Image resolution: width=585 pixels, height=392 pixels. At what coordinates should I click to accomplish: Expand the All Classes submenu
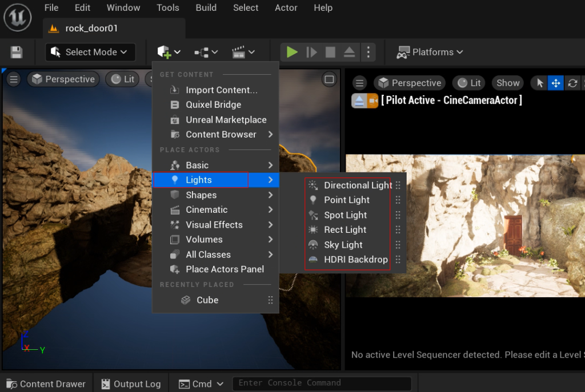click(x=215, y=254)
